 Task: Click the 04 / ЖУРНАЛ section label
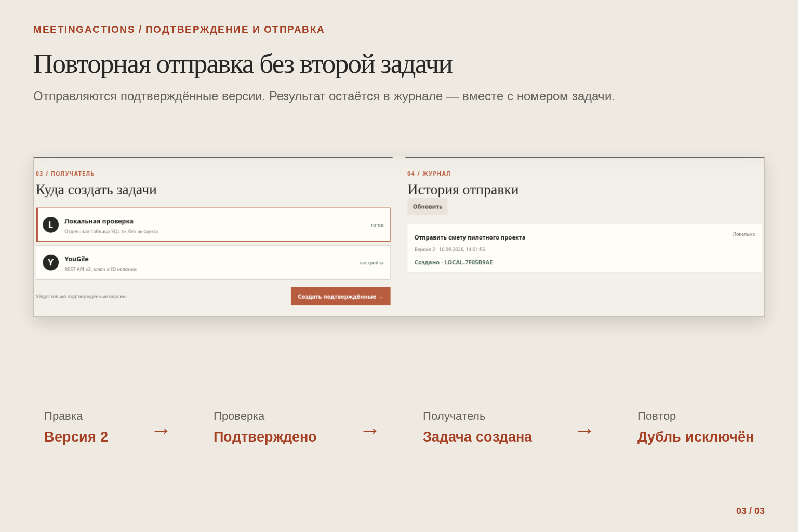[429, 174]
